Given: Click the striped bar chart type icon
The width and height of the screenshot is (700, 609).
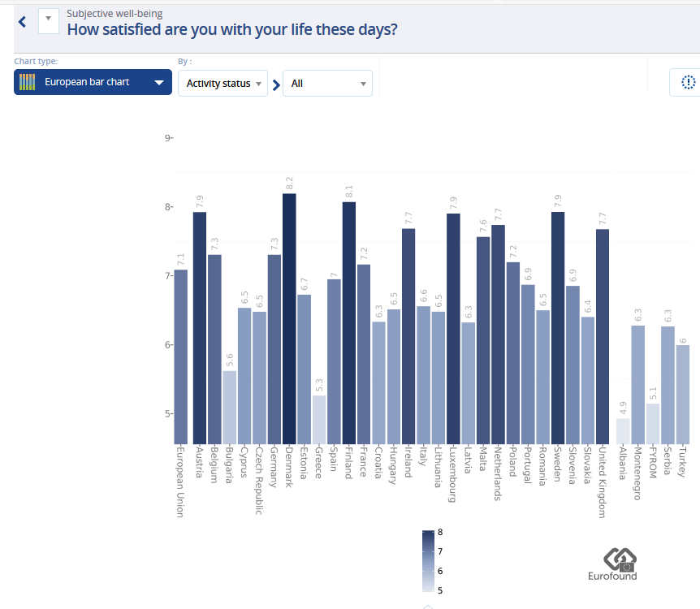Looking at the screenshot, I should click(28, 82).
